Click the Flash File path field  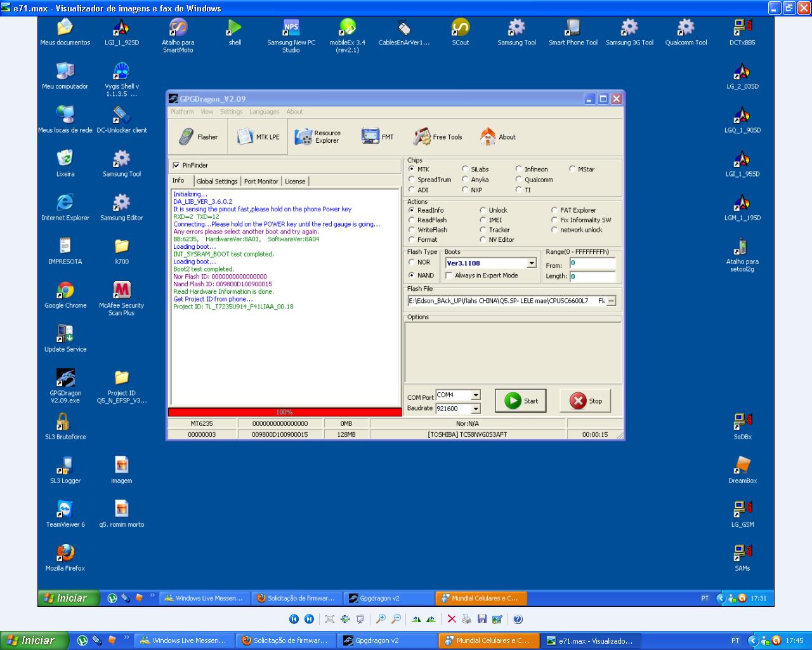coord(506,301)
